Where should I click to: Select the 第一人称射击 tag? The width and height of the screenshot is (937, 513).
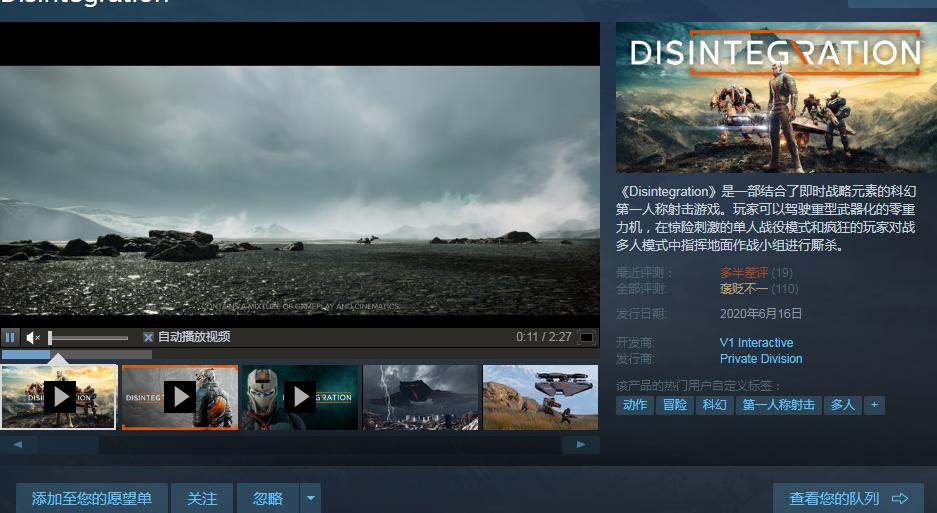click(x=779, y=405)
